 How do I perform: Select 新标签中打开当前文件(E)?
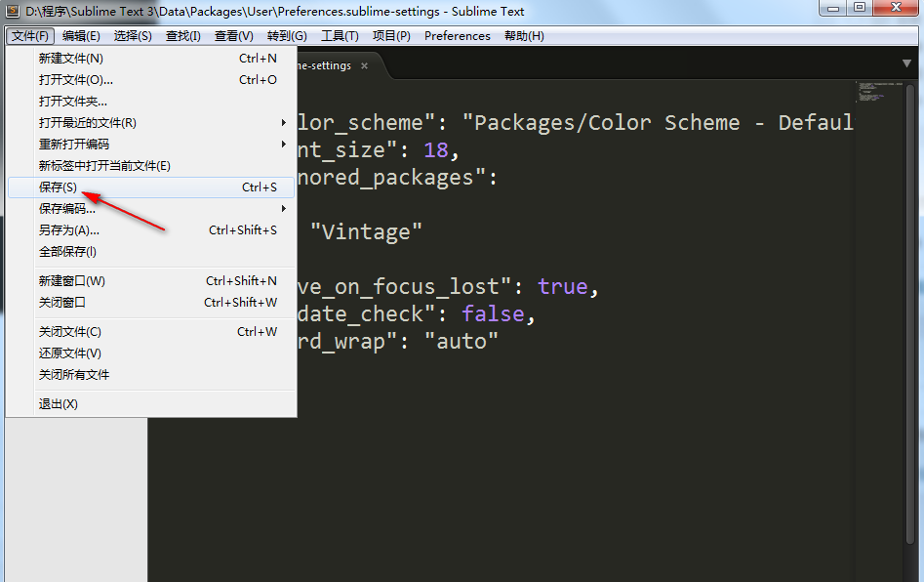151,166
